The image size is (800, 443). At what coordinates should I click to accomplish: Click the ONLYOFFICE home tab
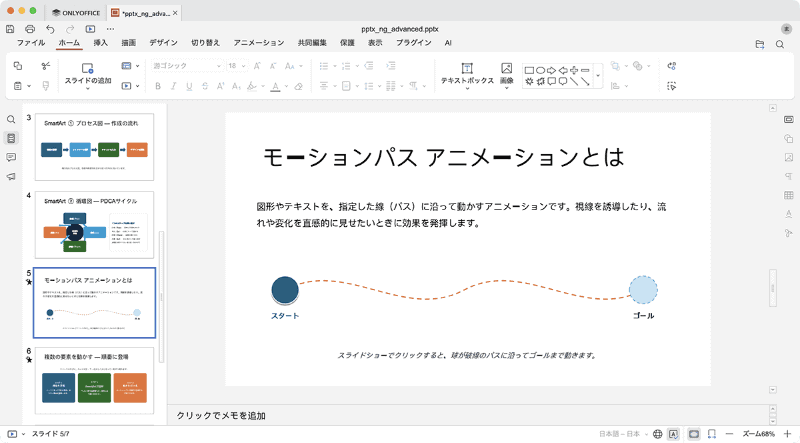click(x=77, y=13)
